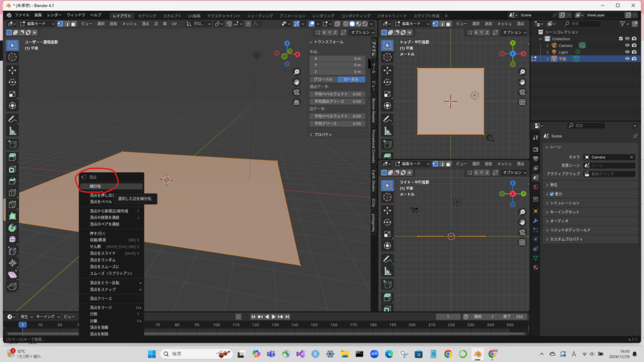
Task: Expand the プロパティ section in the sidebar
Action: [x=324, y=134]
